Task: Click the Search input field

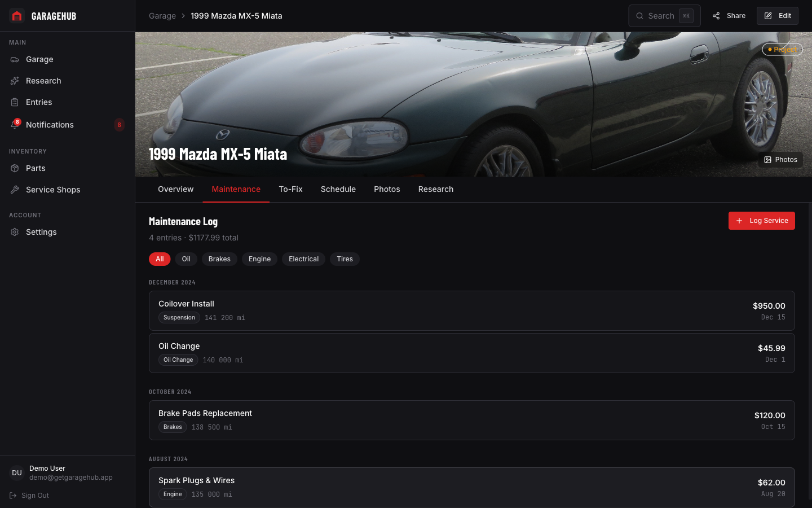Action: coord(664,16)
